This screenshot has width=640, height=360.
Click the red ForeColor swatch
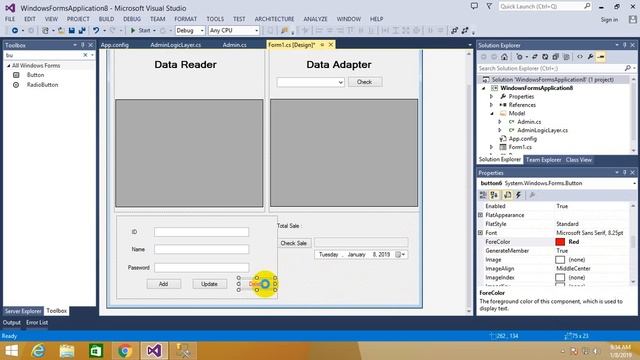pos(560,242)
